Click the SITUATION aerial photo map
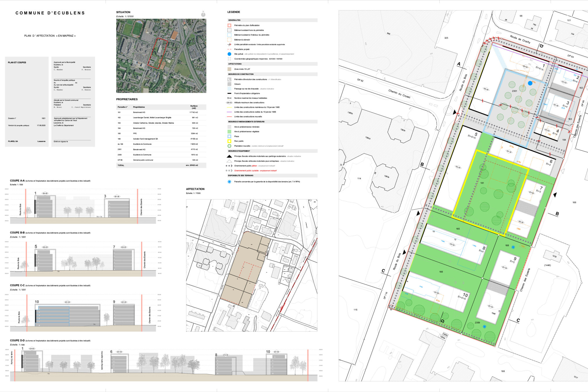The width and height of the screenshot is (588, 392). pos(161,56)
